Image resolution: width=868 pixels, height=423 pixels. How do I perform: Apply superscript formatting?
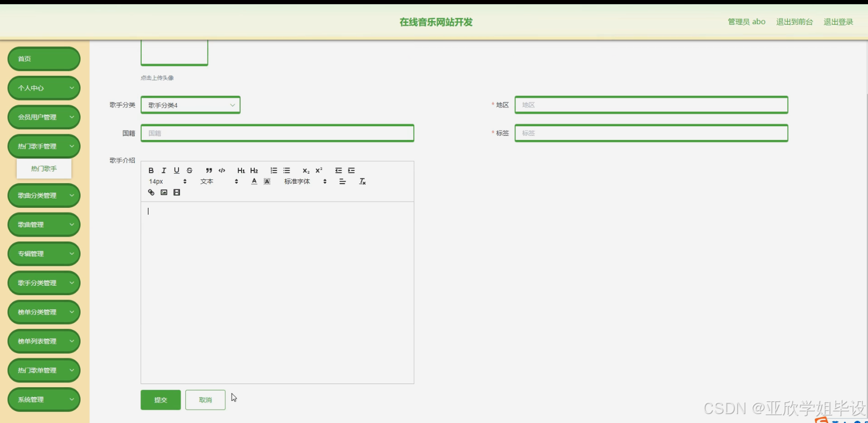point(319,170)
